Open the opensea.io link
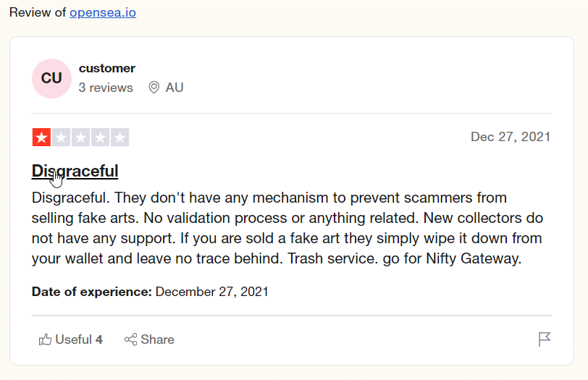This screenshot has height=380, width=588. coord(102,12)
